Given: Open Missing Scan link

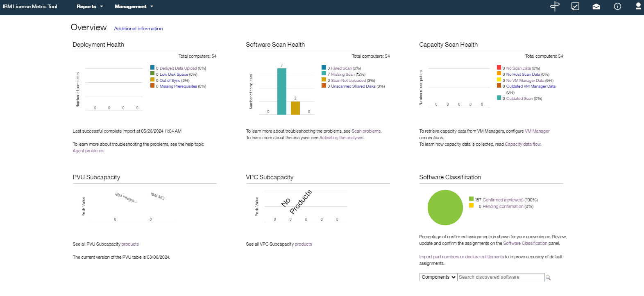Looking at the screenshot, I should pos(343,75).
